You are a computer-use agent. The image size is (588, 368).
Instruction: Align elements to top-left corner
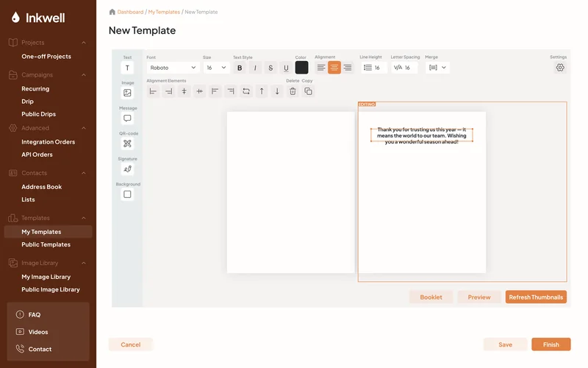[215, 91]
